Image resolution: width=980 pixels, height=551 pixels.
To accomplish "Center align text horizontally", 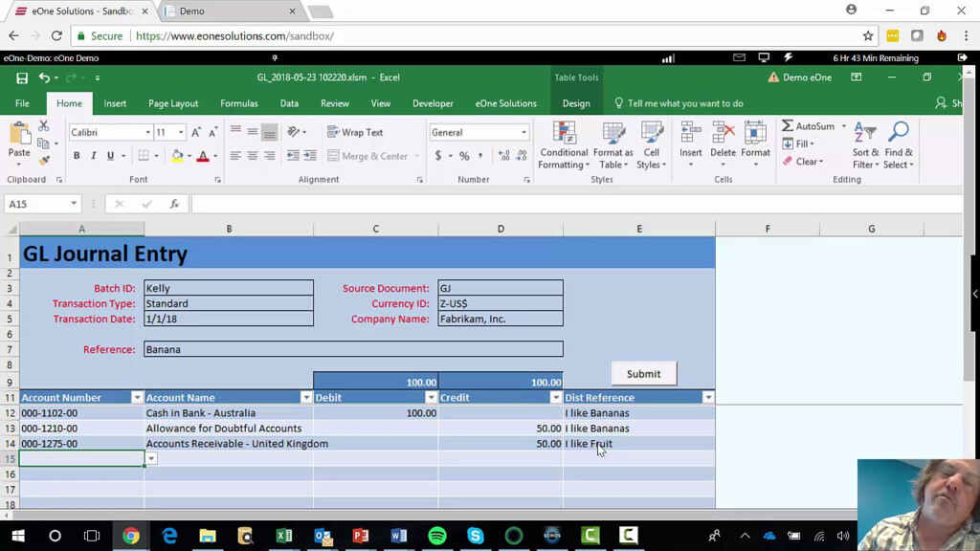I will [x=253, y=156].
